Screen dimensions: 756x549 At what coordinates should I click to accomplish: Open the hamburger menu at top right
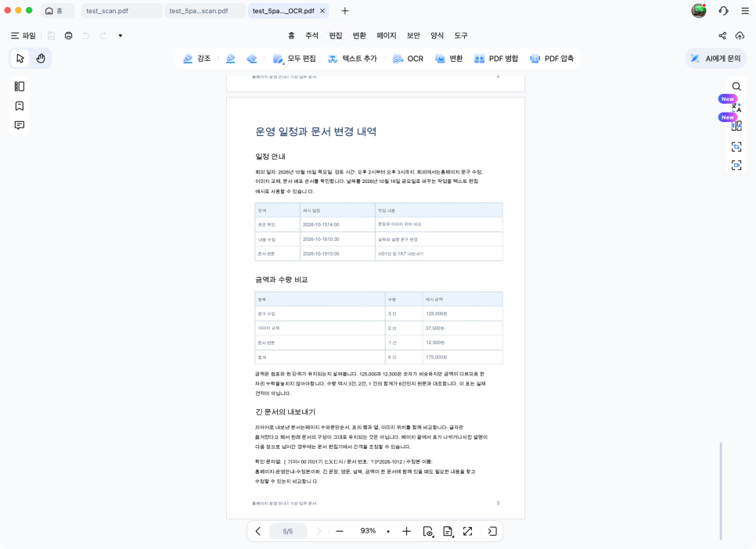[x=745, y=11]
